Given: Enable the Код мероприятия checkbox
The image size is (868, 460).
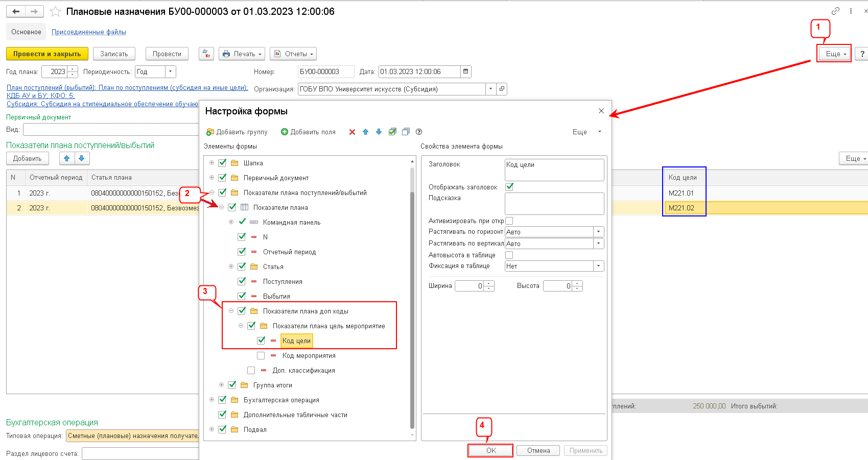Looking at the screenshot, I should 261,355.
